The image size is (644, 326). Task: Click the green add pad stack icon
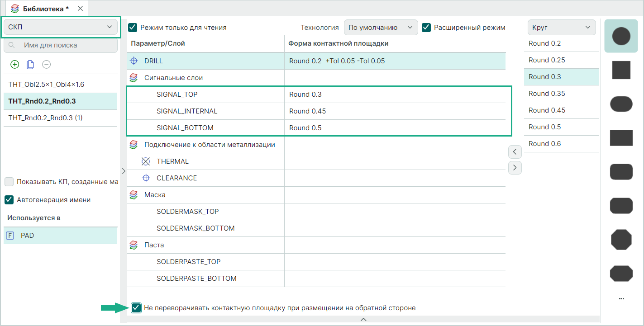14,65
